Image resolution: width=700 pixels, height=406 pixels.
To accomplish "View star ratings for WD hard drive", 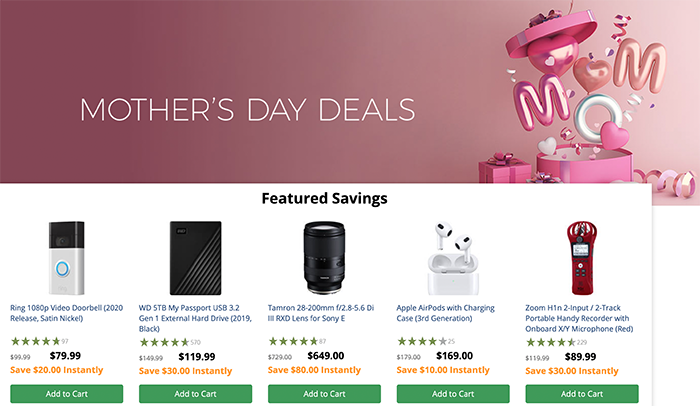I will (163, 342).
